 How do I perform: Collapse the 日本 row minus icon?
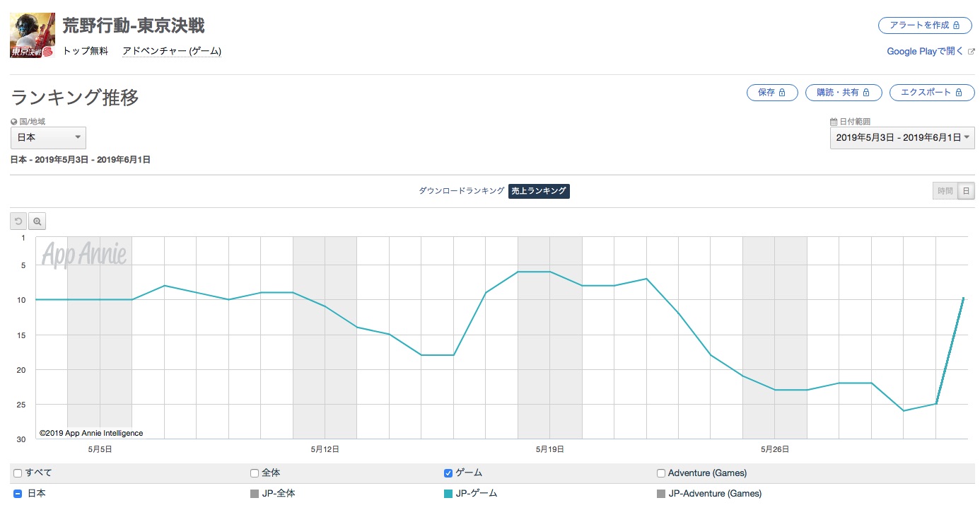pyautogui.click(x=18, y=493)
